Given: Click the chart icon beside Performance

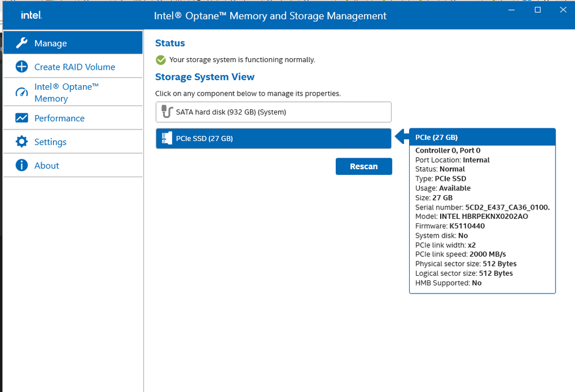Looking at the screenshot, I should click(x=22, y=118).
